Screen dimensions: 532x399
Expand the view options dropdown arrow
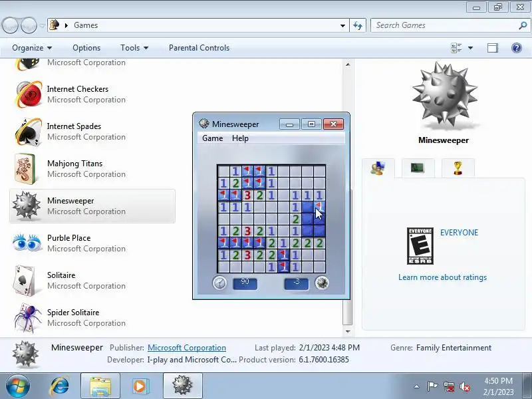click(471, 48)
